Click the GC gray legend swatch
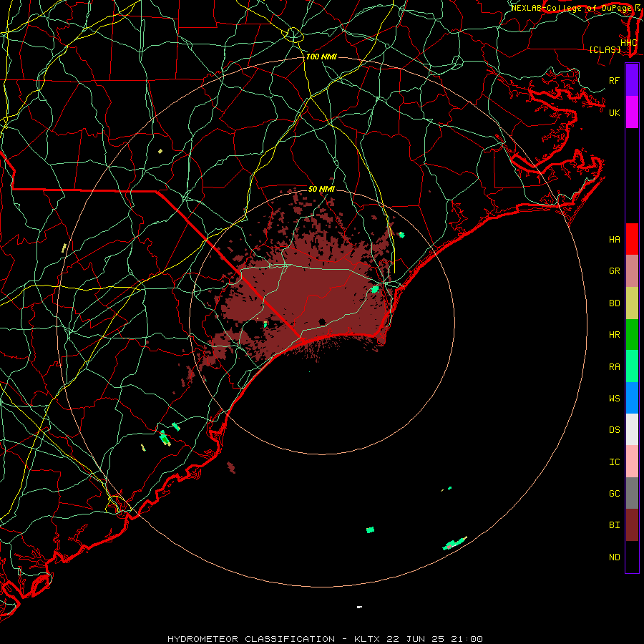Viewport: 644px width, 644px height. (x=632, y=493)
